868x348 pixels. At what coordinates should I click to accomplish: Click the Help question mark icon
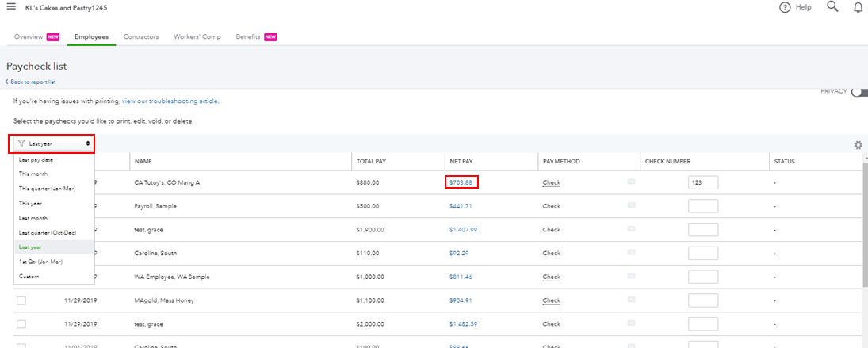point(785,7)
